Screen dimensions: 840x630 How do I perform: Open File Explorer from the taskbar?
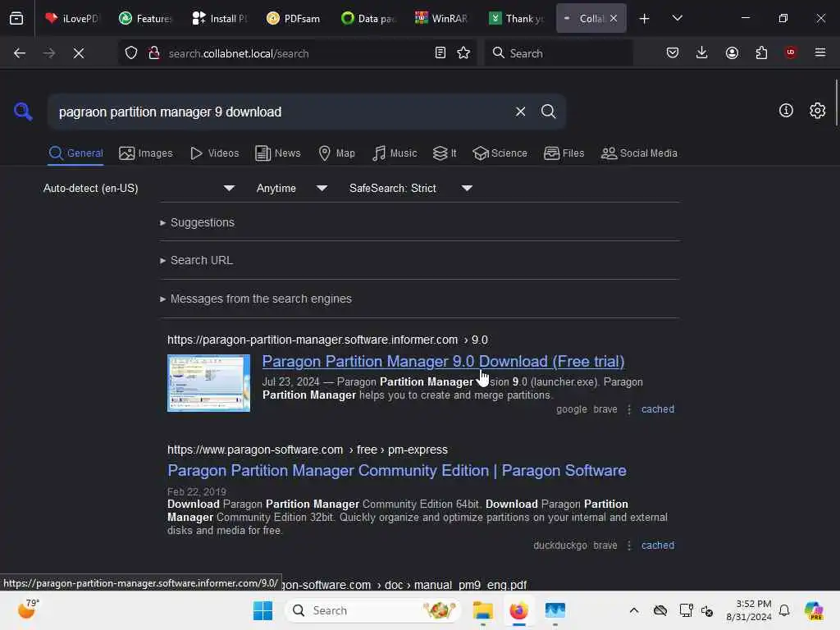tap(482, 610)
